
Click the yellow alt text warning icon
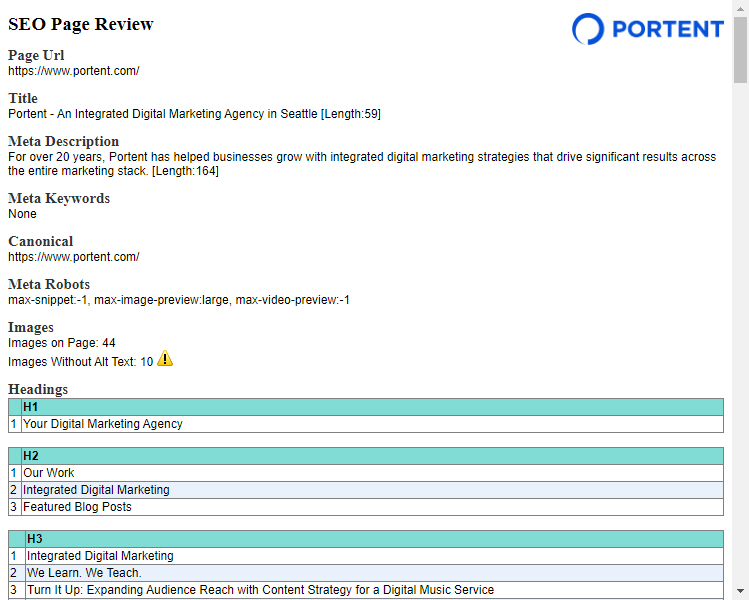[165, 359]
